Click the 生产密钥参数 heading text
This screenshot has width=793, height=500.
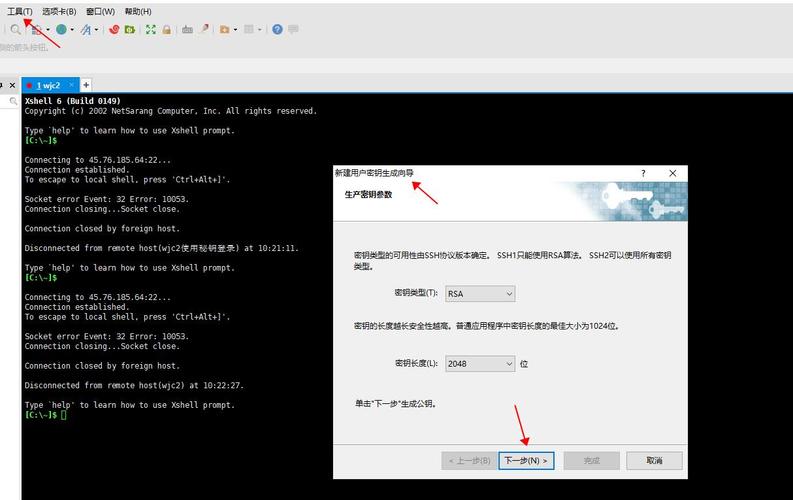click(368, 195)
